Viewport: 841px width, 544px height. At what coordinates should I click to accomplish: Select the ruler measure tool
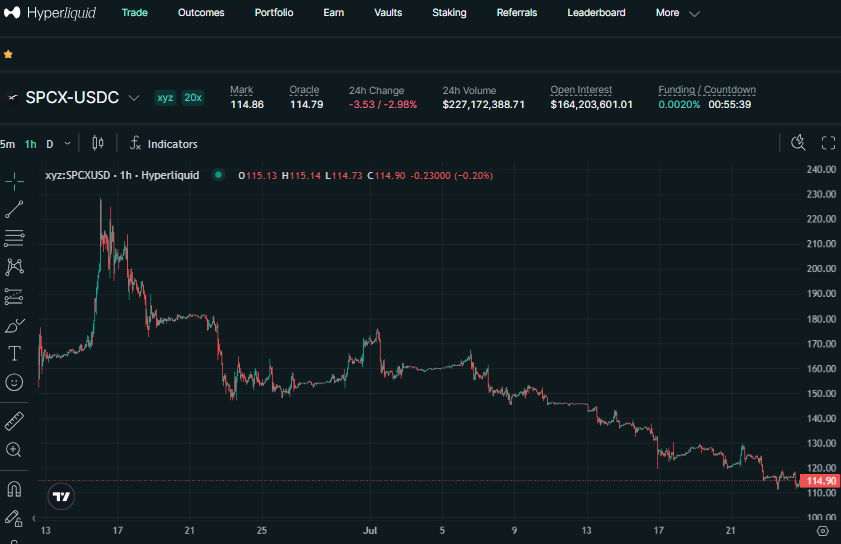tap(14, 421)
